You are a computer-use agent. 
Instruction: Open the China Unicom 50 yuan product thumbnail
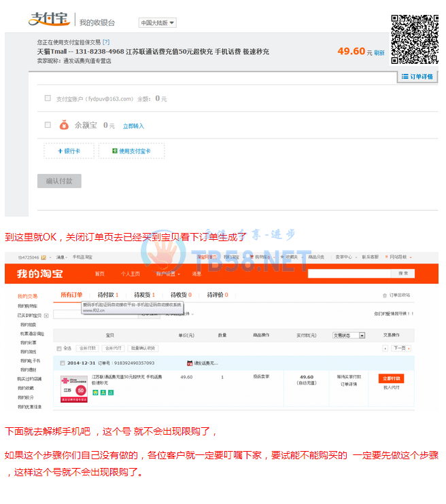74,389
